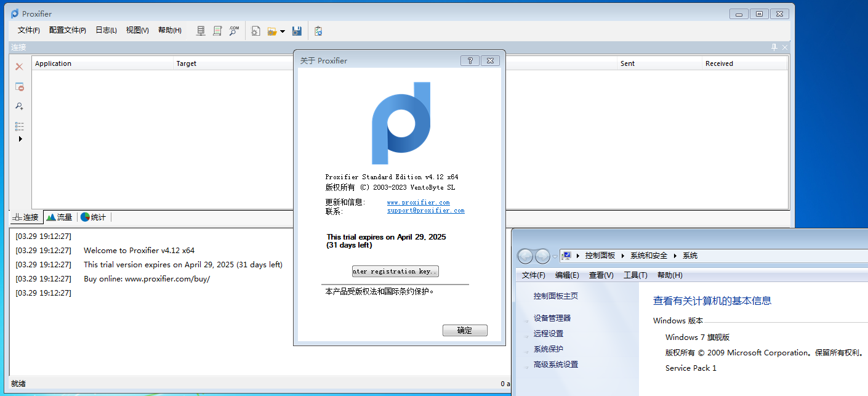Viewport: 868px width, 396px height.
Task: Open the 配置文件(P) menu
Action: (x=68, y=30)
